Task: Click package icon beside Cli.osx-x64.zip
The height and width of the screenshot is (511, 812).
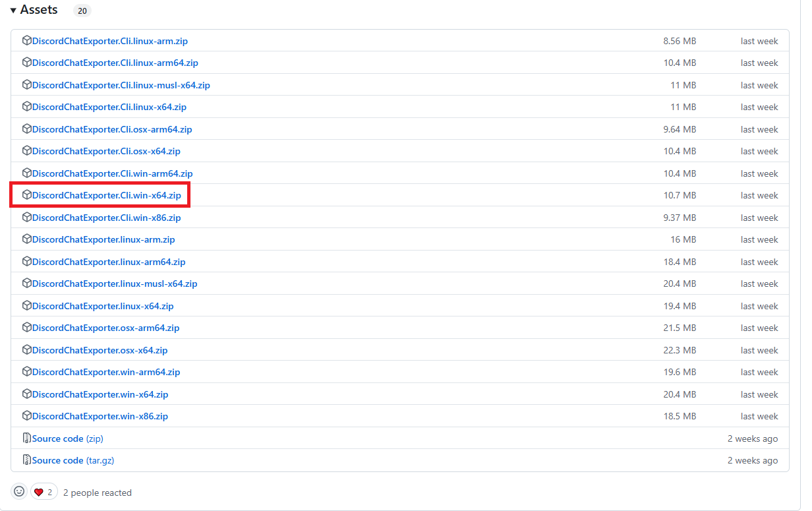Action: (x=27, y=151)
